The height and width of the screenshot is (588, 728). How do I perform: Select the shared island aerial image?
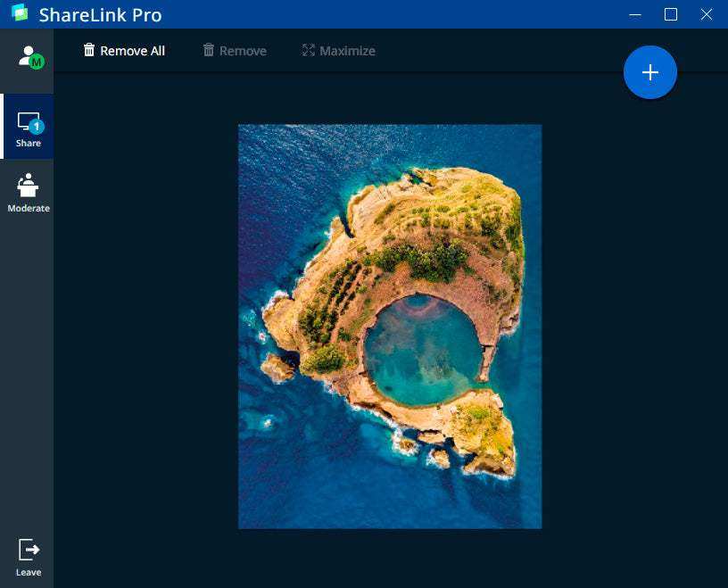pos(390,326)
